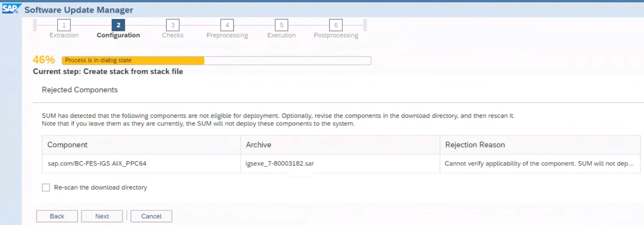Click the Software Update Manager title
The height and width of the screenshot is (225, 644).
tap(79, 10)
